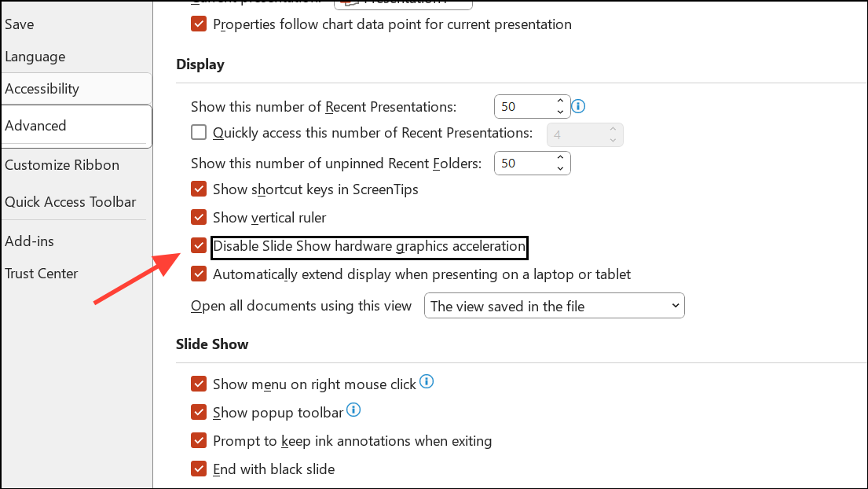The image size is (868, 489).
Task: Open the Trust Center settings page
Action: 41,273
